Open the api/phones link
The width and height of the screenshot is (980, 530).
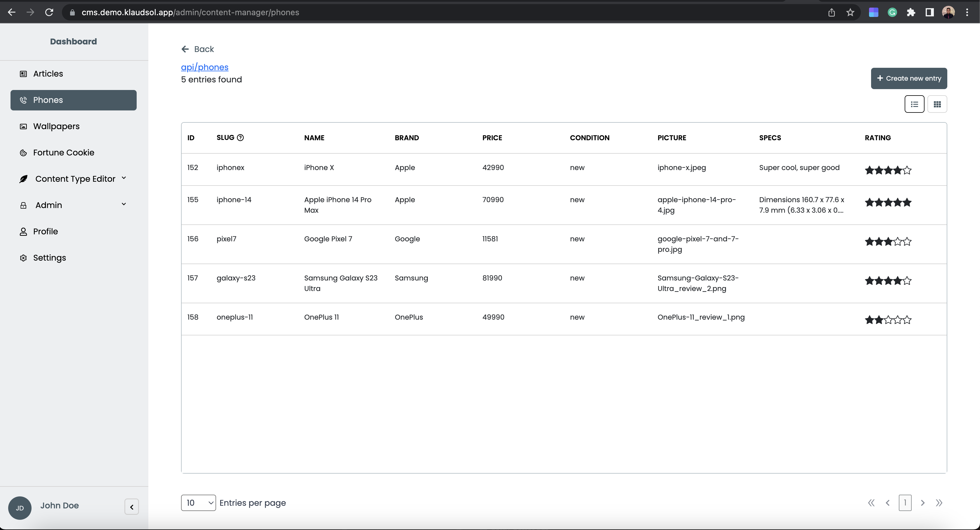point(205,67)
